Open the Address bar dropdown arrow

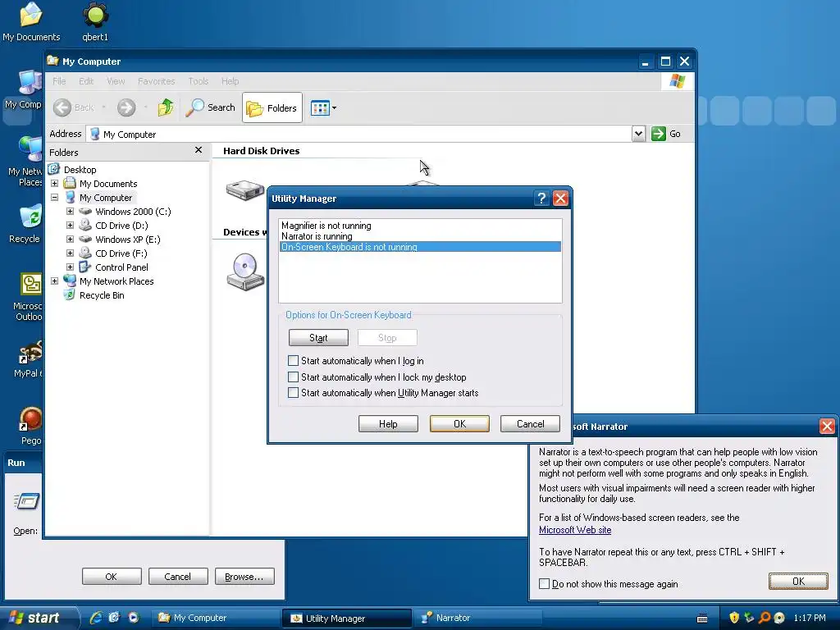[x=638, y=134]
